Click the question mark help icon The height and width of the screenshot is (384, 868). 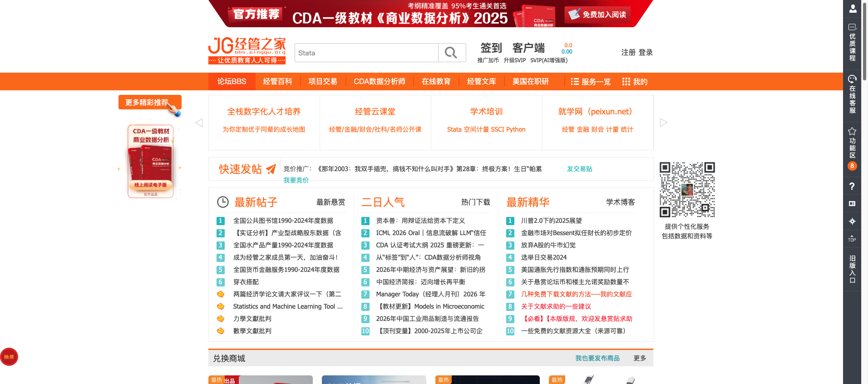[852, 186]
